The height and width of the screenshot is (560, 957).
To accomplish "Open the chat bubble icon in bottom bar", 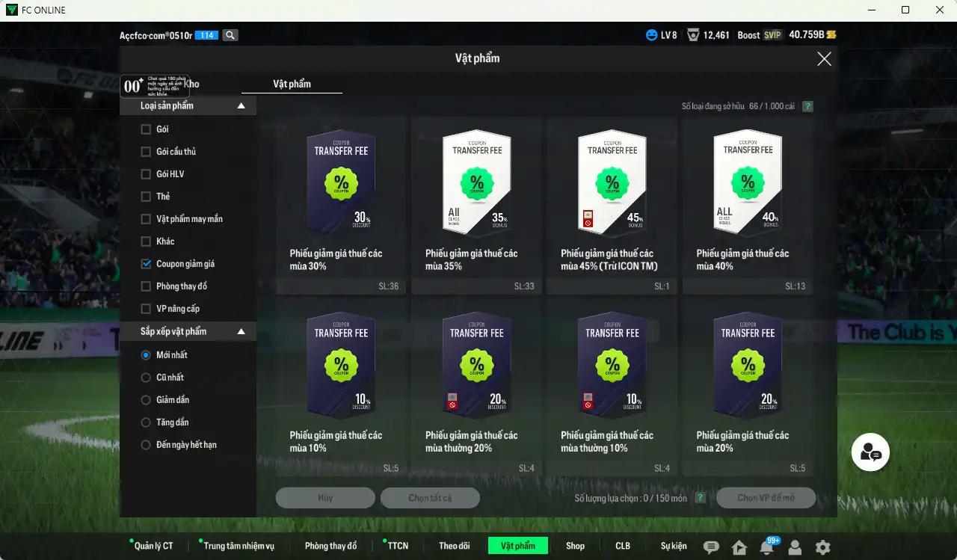I will click(x=712, y=547).
